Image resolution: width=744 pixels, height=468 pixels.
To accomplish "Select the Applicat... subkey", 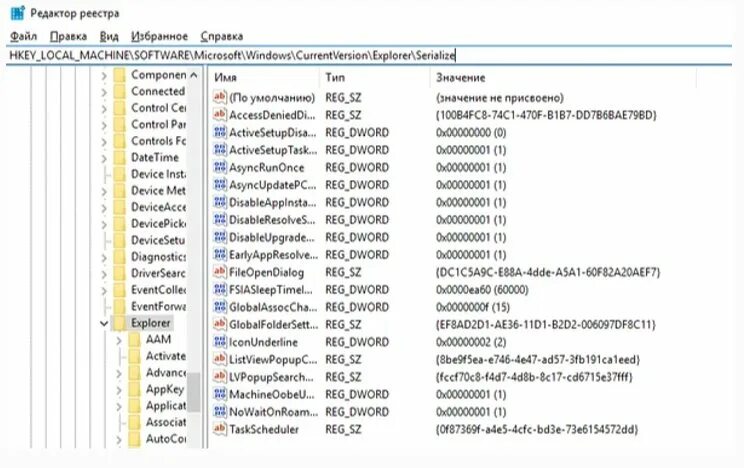I will click(x=166, y=406).
